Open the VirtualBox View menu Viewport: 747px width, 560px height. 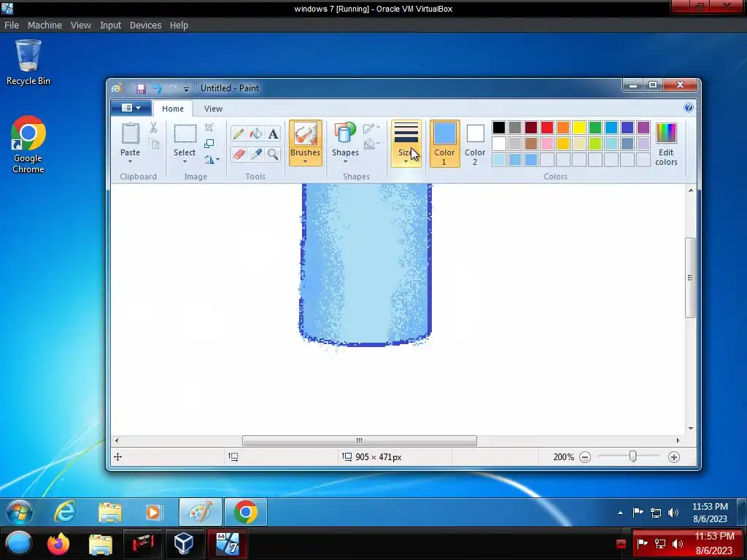80,26
